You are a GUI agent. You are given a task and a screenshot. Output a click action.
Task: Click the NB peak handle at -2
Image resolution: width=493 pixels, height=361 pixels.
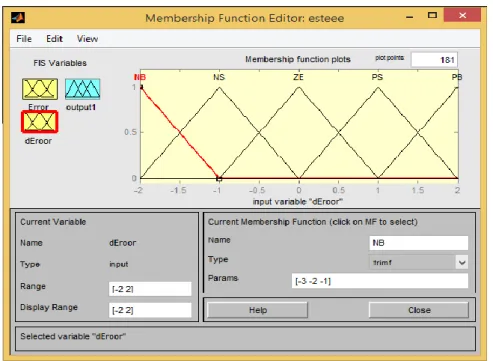point(141,87)
